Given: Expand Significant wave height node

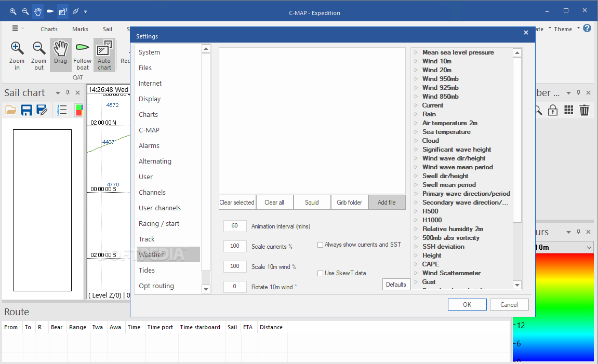Looking at the screenshot, I should point(416,150).
